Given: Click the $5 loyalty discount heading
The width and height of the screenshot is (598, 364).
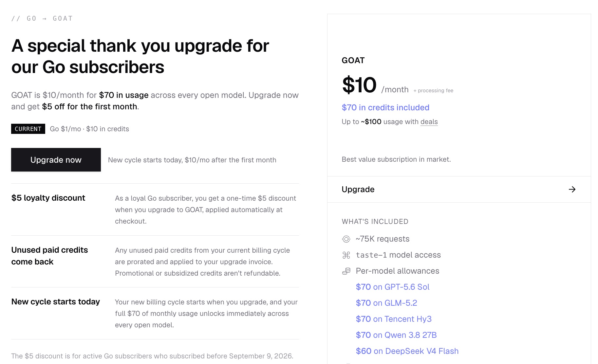Looking at the screenshot, I should tap(48, 198).
